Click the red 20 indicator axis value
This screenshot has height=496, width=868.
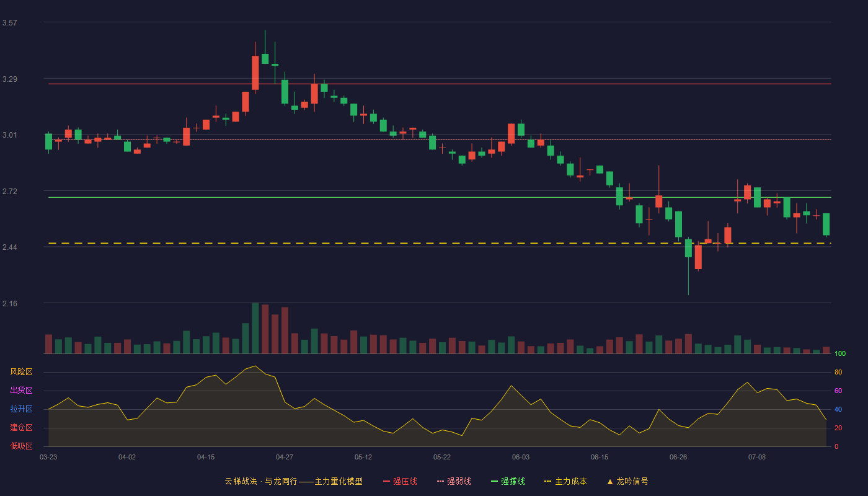tap(838, 428)
